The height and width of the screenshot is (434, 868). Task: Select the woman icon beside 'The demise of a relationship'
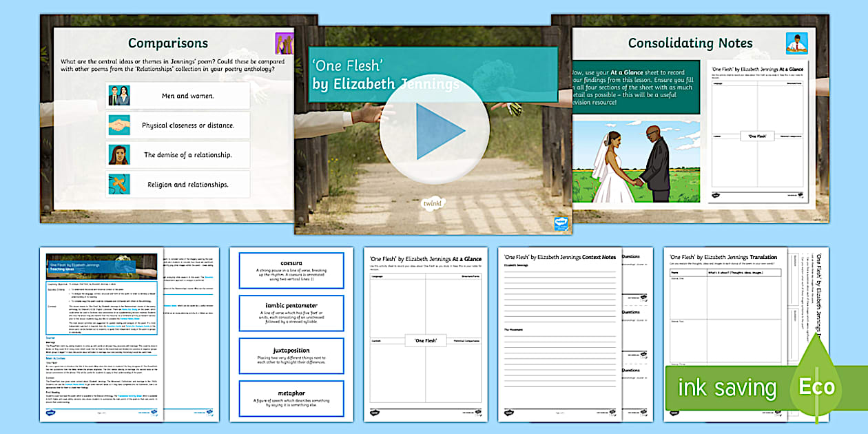[118, 155]
